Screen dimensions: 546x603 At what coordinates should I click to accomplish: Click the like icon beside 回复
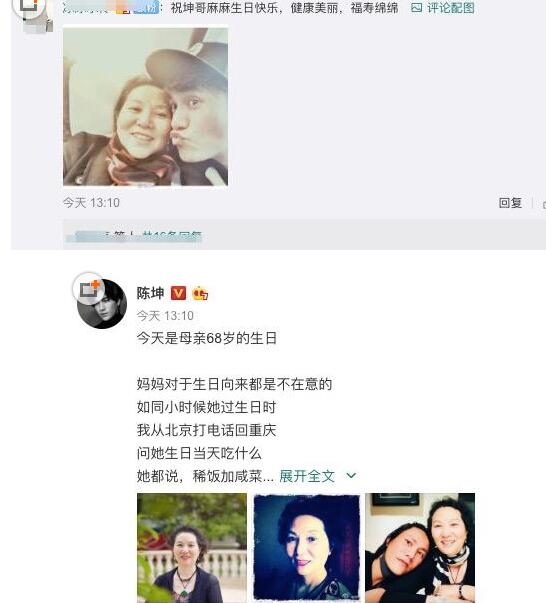coord(544,204)
